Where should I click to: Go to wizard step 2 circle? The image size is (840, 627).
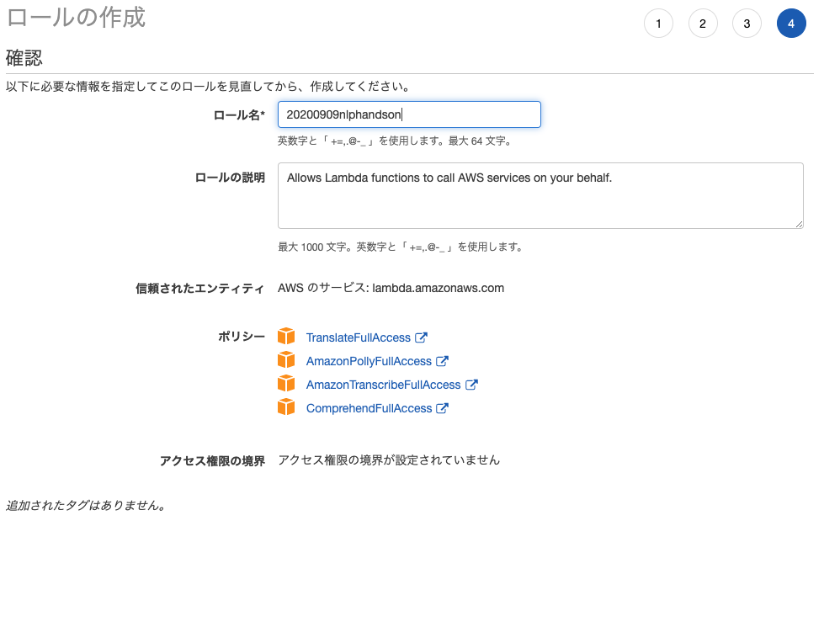tap(703, 24)
